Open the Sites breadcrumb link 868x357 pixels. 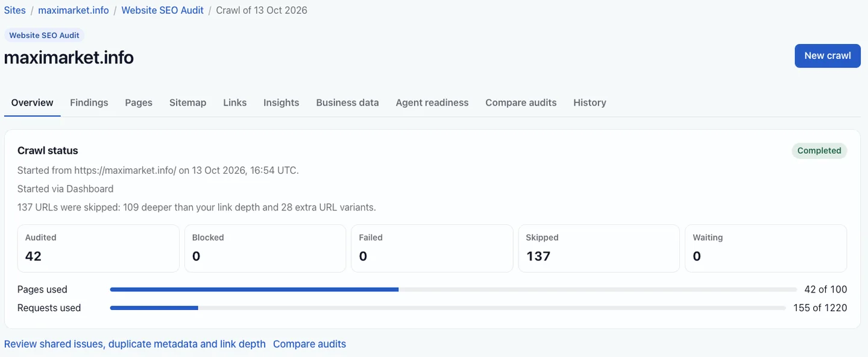[x=15, y=10]
